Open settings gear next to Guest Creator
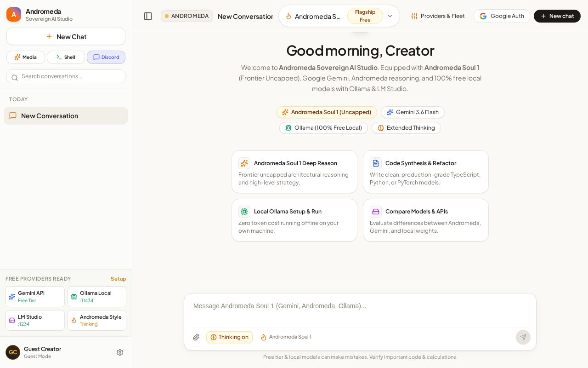588x368 pixels. [120, 352]
